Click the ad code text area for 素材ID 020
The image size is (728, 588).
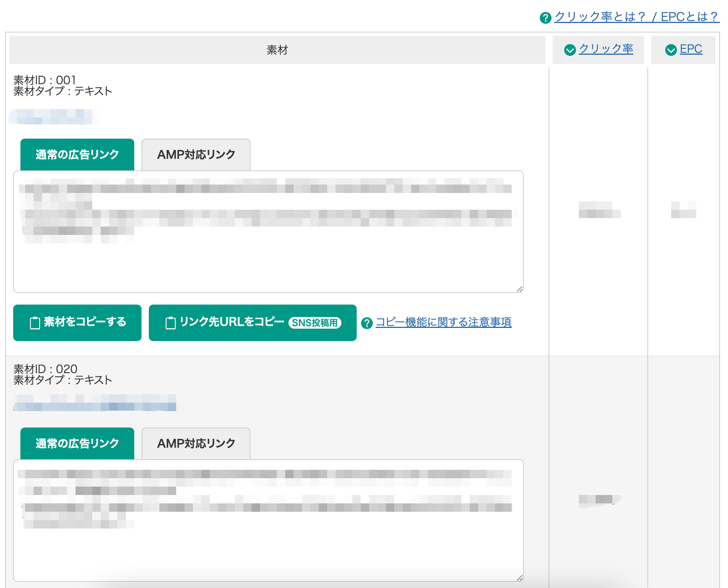(x=268, y=521)
